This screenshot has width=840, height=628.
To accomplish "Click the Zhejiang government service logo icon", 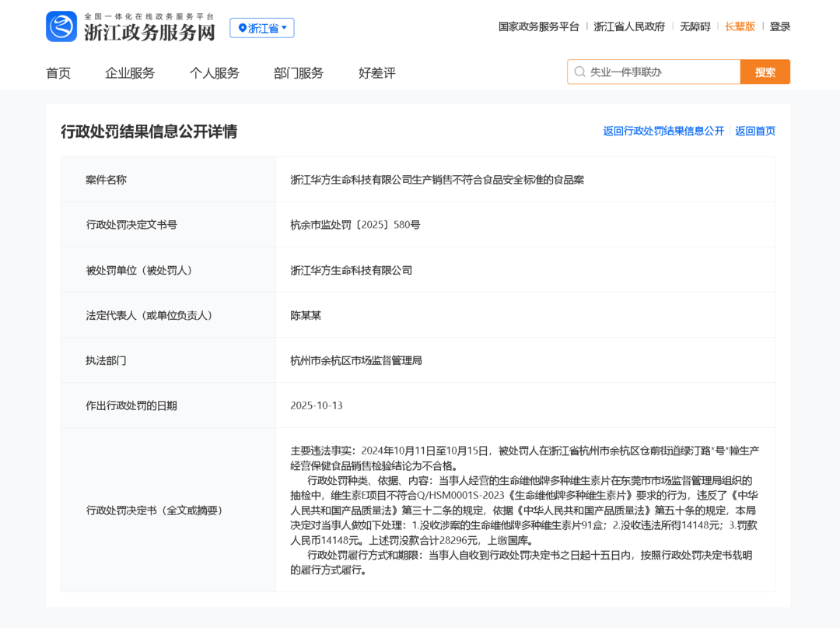I will coord(61,26).
